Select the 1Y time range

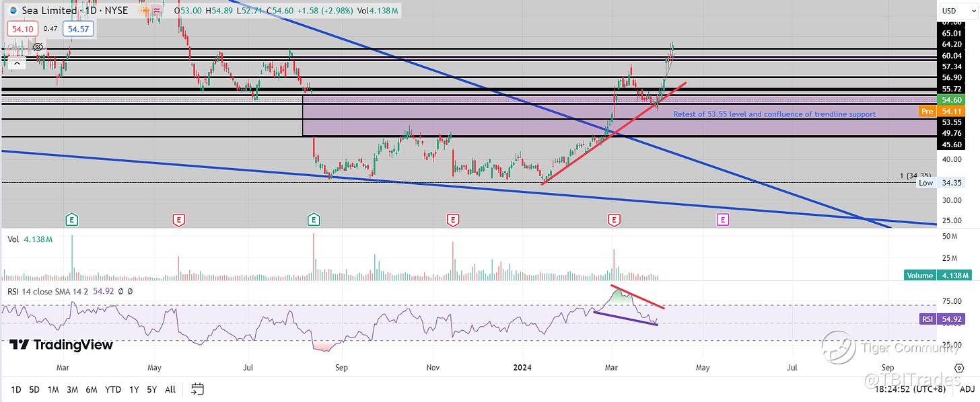click(x=134, y=389)
